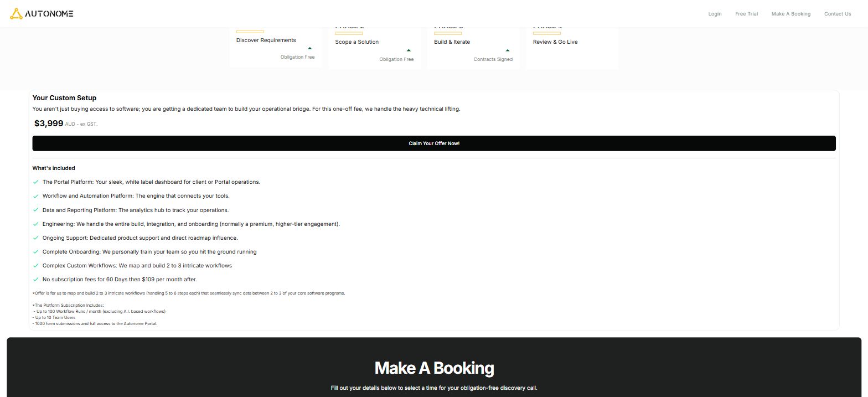Open the Contact Us page
868x397 pixels.
pos(838,14)
